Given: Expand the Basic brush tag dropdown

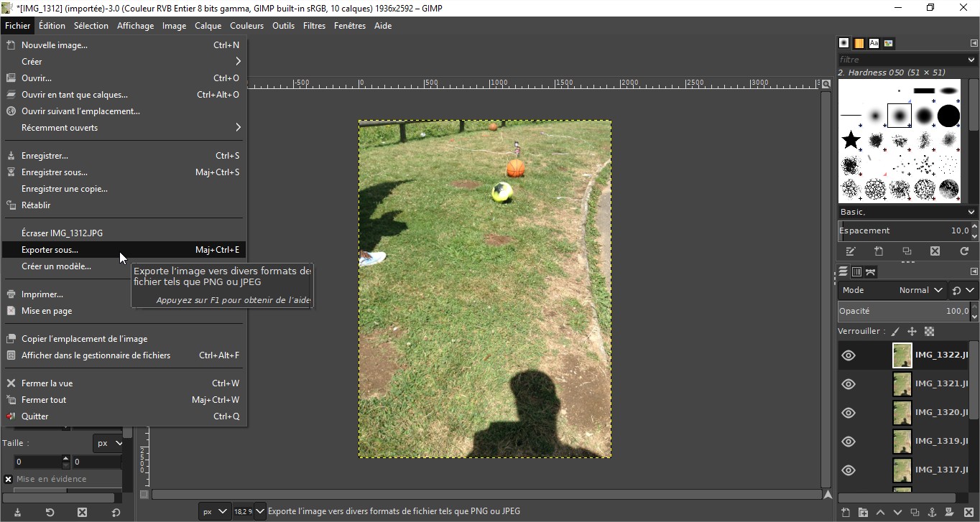Looking at the screenshot, I should (x=971, y=212).
